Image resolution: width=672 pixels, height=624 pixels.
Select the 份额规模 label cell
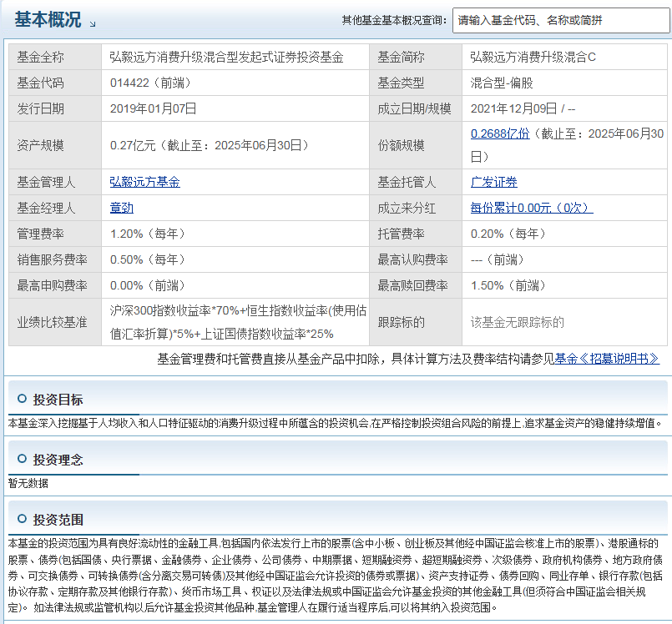coord(416,145)
